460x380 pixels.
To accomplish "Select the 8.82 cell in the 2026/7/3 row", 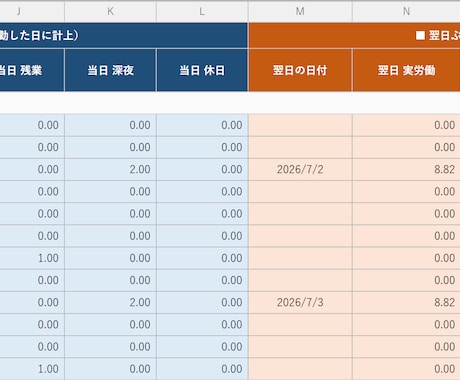I will tap(406, 302).
